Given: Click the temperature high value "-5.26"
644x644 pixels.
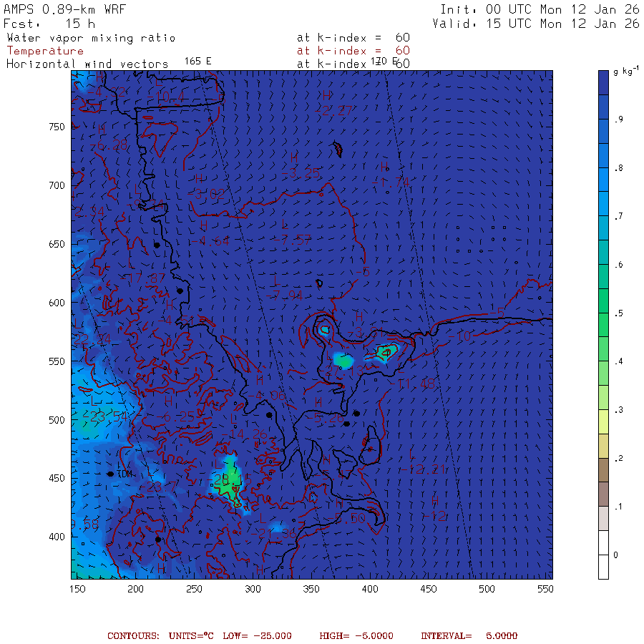Looking at the screenshot, I should click(326, 418).
